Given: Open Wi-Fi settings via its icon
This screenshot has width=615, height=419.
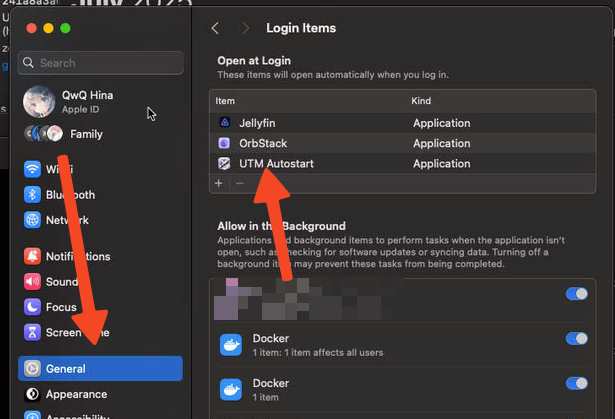Looking at the screenshot, I should (32, 169).
